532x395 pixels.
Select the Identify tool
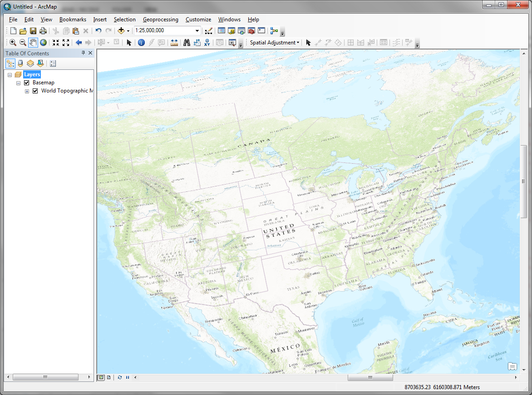point(142,43)
